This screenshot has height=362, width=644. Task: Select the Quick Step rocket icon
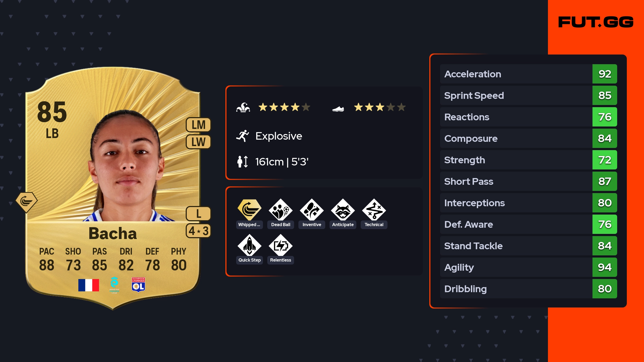249,245
